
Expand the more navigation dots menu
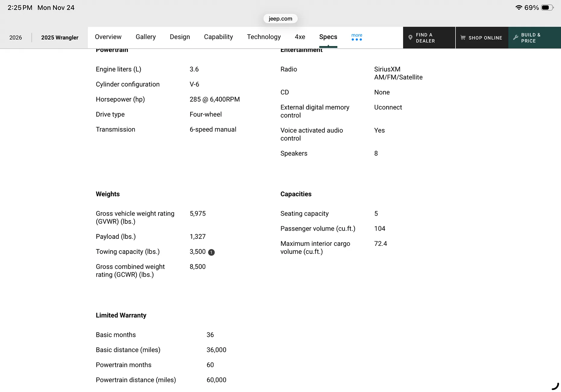point(357,37)
